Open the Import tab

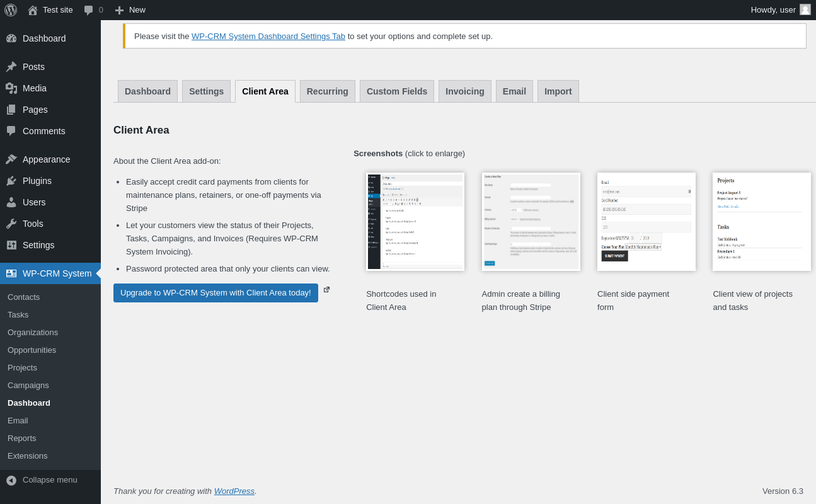558,91
